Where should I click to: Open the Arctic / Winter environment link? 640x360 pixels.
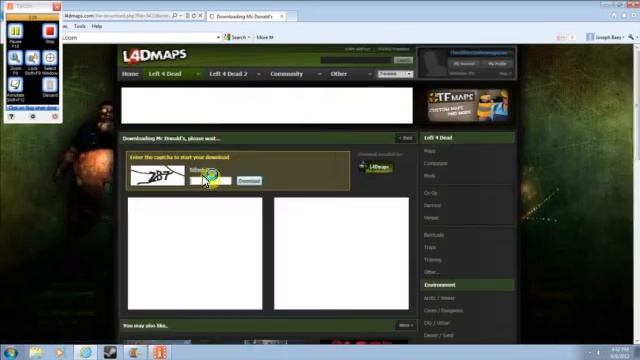tap(439, 298)
